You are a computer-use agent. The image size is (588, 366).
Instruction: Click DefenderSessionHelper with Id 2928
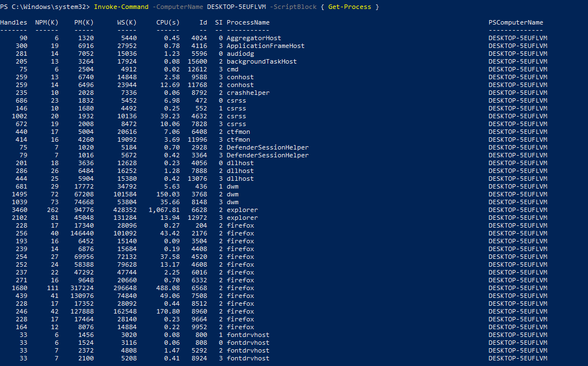(x=267, y=147)
